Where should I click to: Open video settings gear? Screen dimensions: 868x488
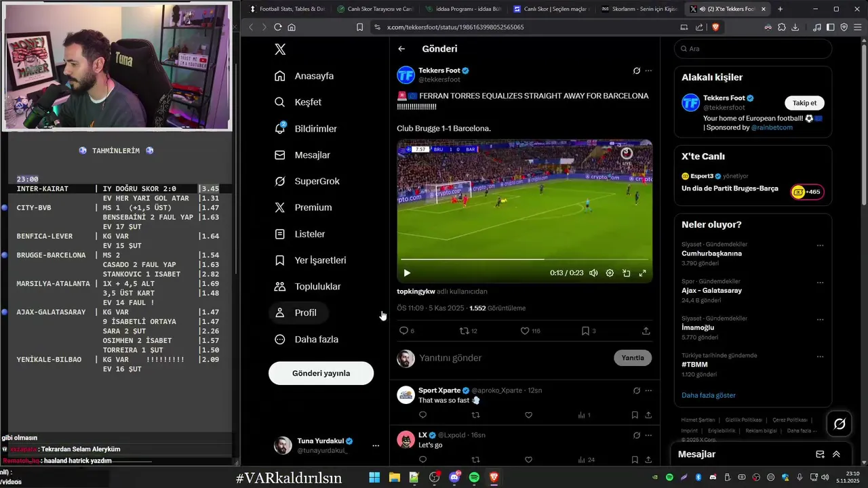610,273
